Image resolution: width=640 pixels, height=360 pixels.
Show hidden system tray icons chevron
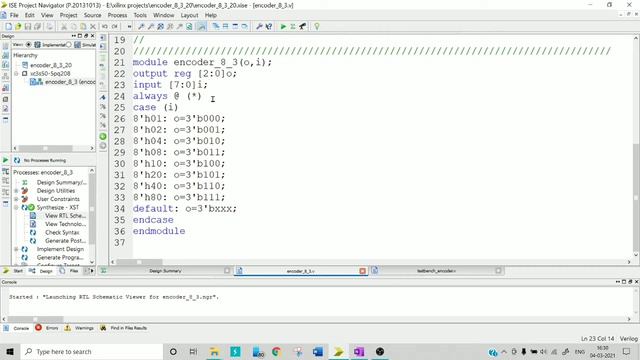click(504, 351)
